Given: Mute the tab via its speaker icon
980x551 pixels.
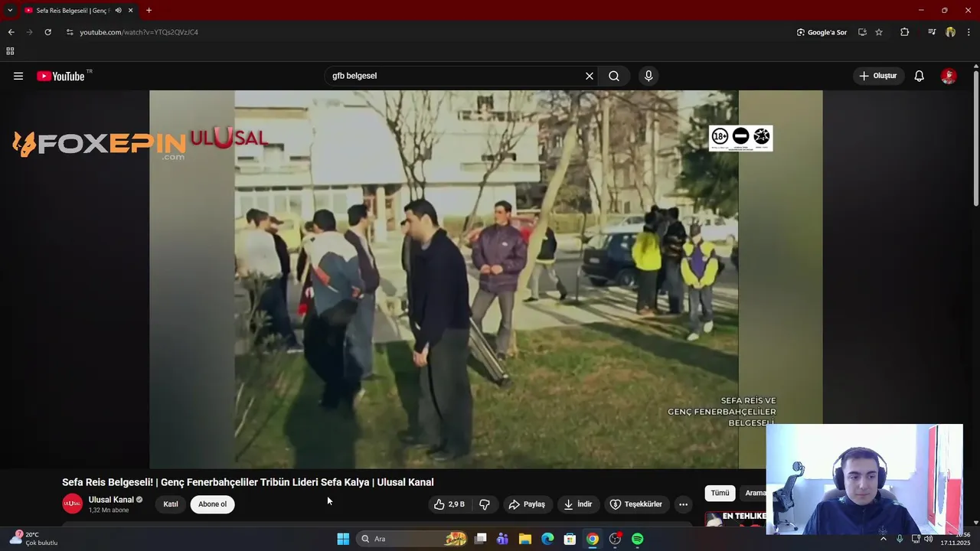Looking at the screenshot, I should (118, 10).
